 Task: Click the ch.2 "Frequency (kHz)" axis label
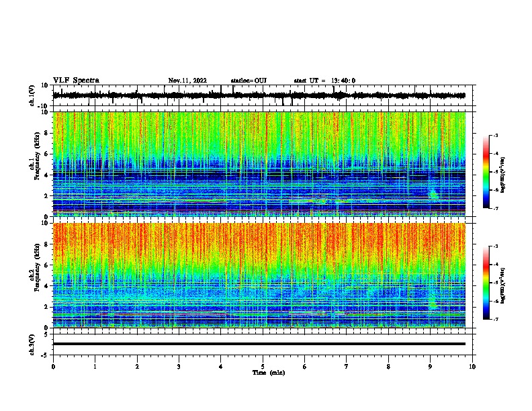tap(37, 267)
